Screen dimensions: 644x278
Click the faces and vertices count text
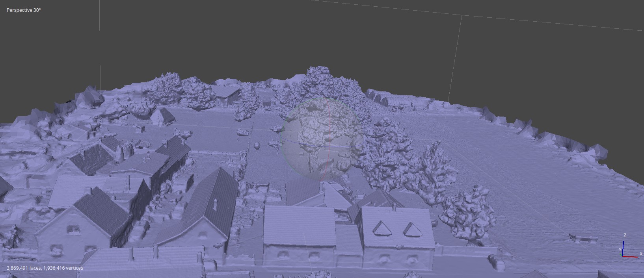(x=45, y=268)
